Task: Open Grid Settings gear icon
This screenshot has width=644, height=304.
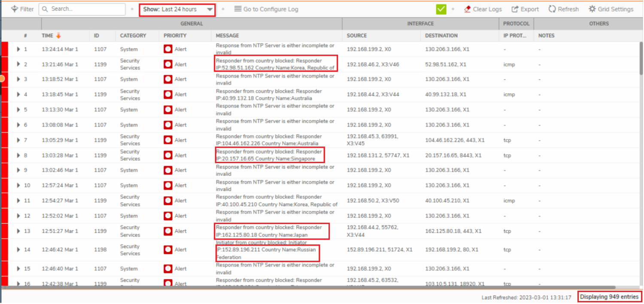Action: pos(592,9)
